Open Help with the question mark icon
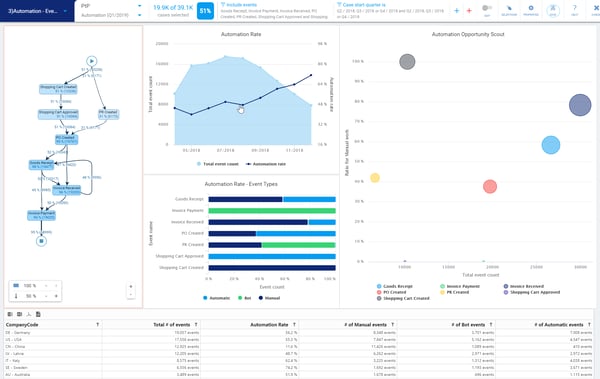 coord(574,10)
